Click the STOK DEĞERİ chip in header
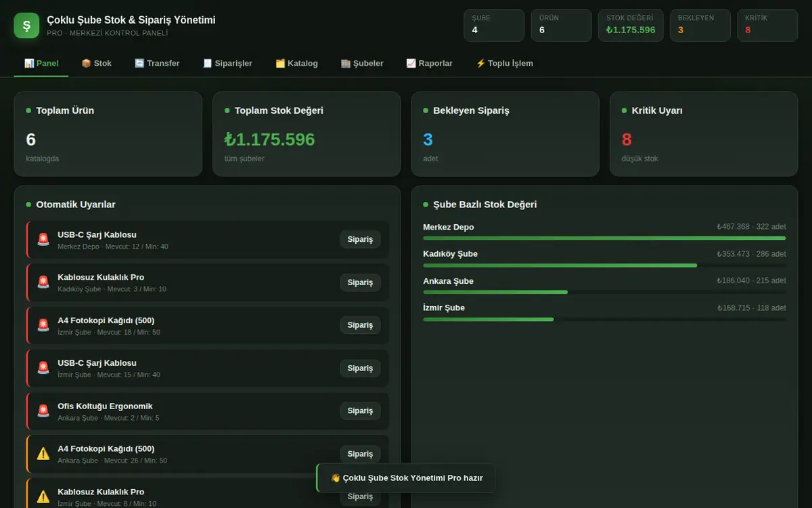 point(631,25)
